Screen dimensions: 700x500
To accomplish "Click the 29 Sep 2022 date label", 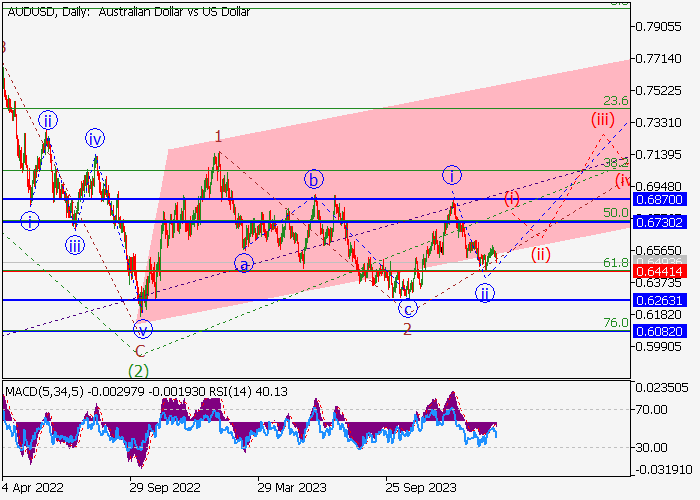I will (165, 487).
